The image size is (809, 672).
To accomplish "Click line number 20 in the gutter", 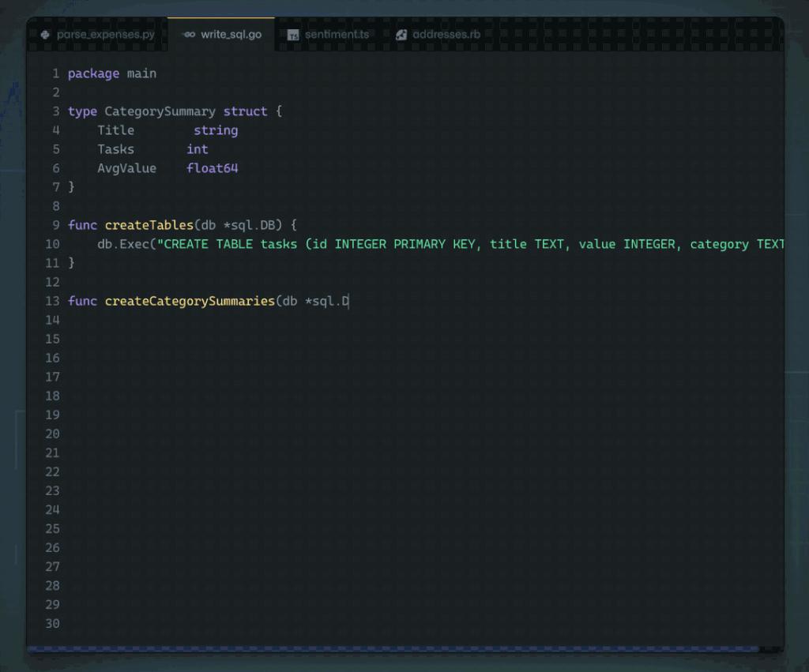I will (52, 434).
